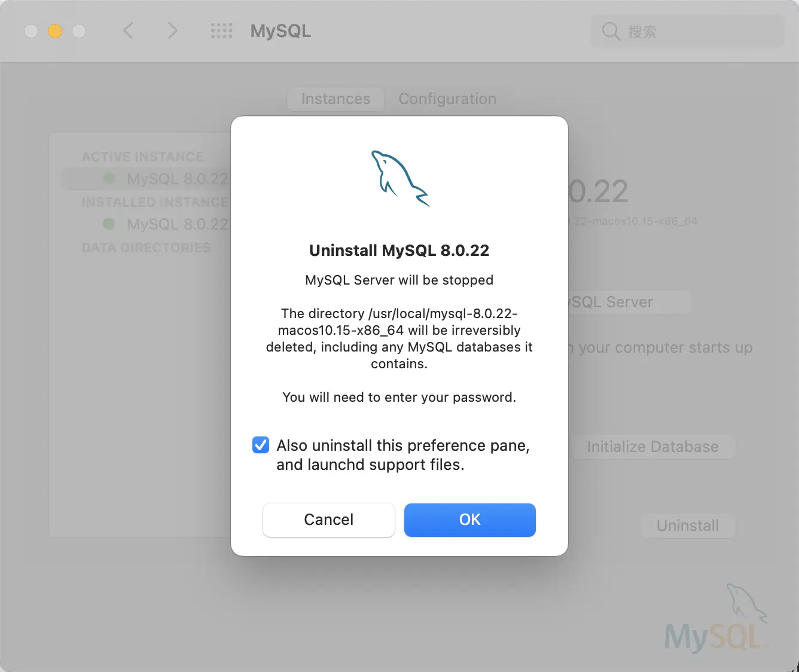Click green status dot of active instance
Screen dimensions: 799x672
pos(109,178)
